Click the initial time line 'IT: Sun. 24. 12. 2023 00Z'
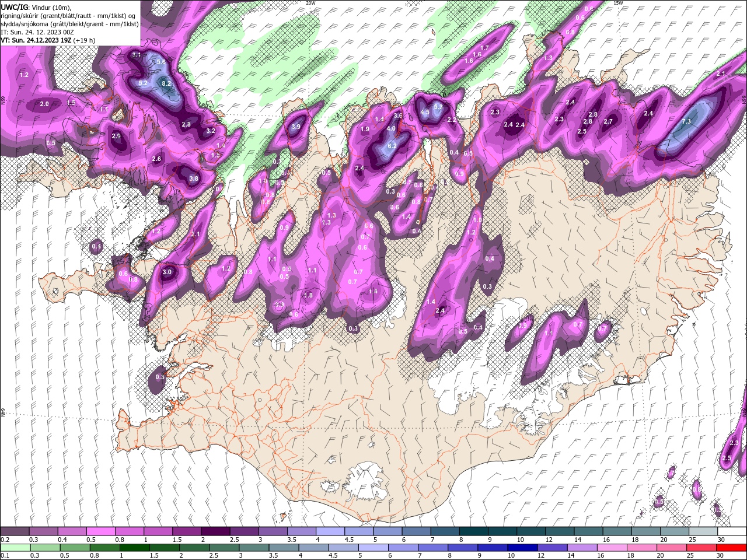This screenshot has width=747, height=560. coord(37,32)
